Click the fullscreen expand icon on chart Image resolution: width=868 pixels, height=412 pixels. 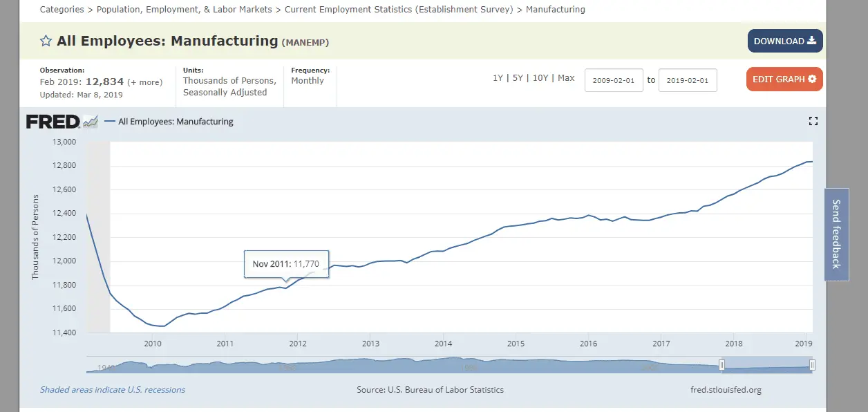pyautogui.click(x=813, y=121)
